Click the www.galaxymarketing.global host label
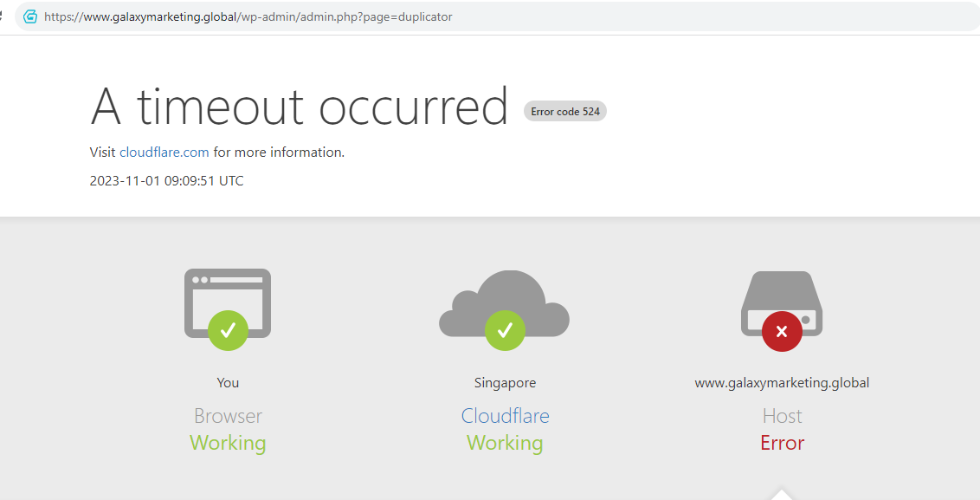The height and width of the screenshot is (500, 980). 782,383
